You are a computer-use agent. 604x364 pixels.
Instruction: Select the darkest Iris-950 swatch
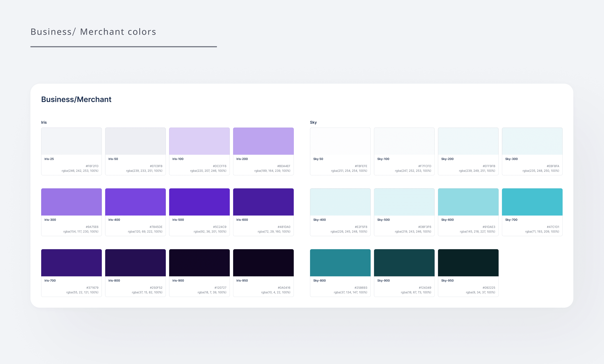[263, 263]
